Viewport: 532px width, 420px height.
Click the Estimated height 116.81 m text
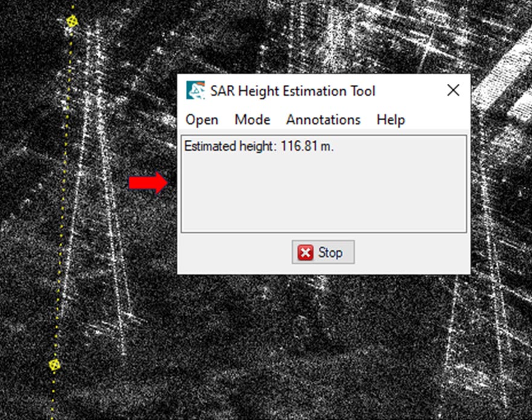point(258,147)
